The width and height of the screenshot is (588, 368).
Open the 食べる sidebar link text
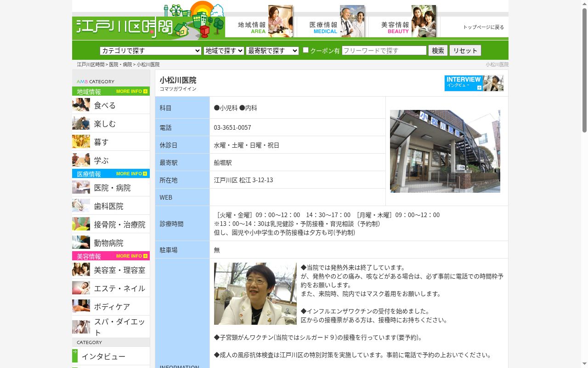[105, 105]
